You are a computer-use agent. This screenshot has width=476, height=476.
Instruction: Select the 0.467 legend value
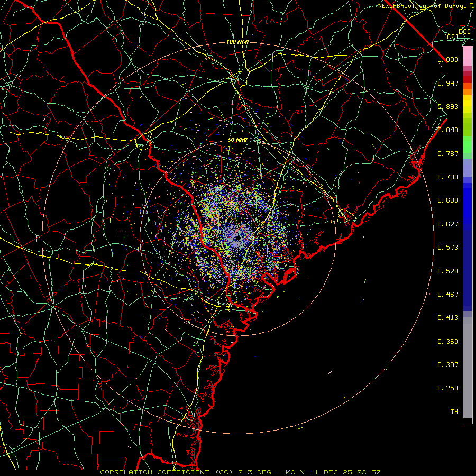coord(448,295)
